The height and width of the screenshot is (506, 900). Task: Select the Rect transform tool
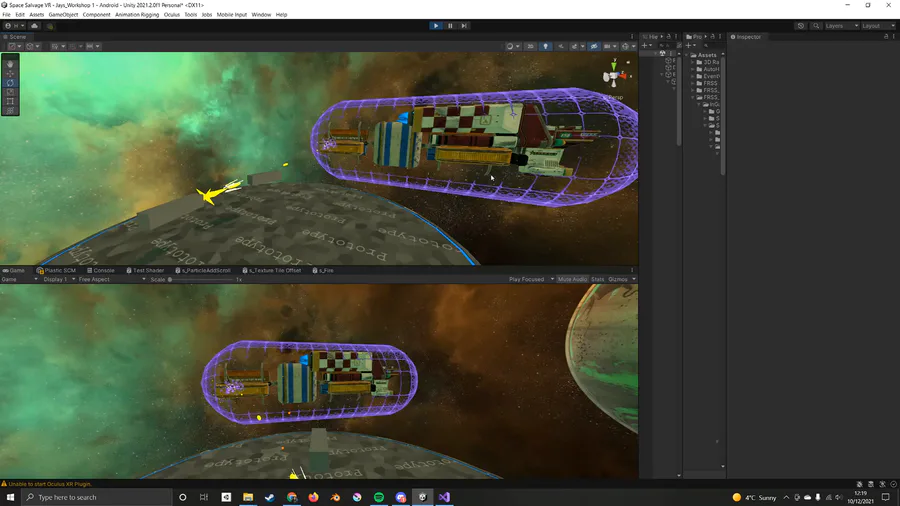coord(10,101)
